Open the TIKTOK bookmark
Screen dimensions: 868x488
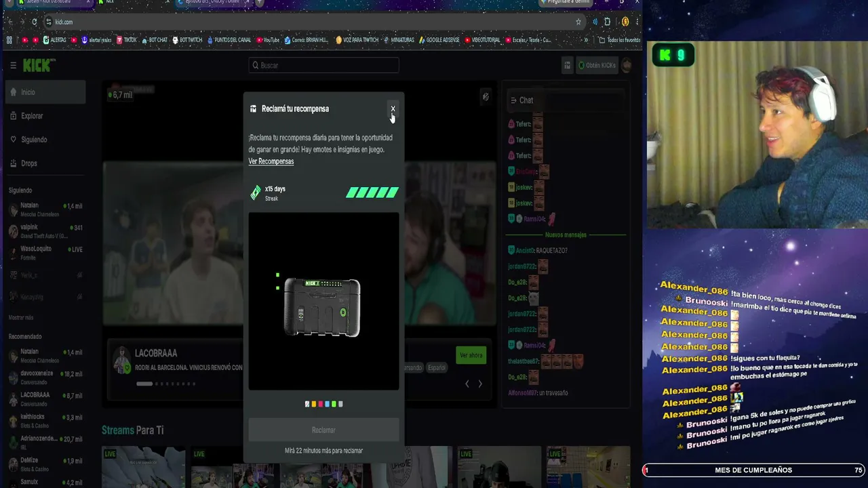pos(127,40)
